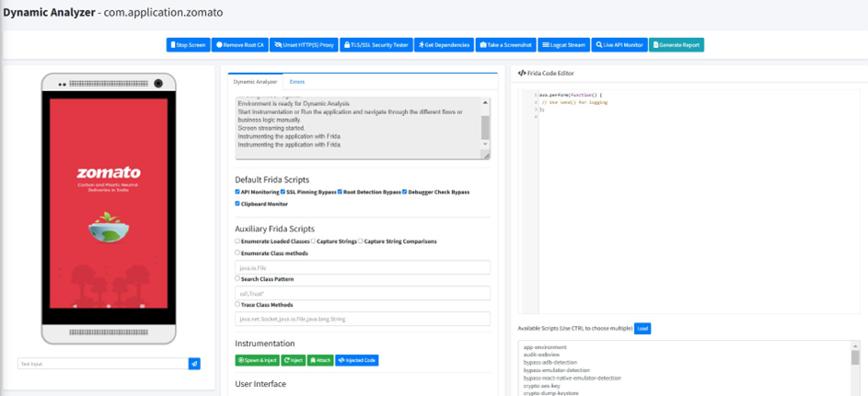This screenshot has width=868, height=396.
Task: Check the Capture Strings option
Action: point(313,241)
